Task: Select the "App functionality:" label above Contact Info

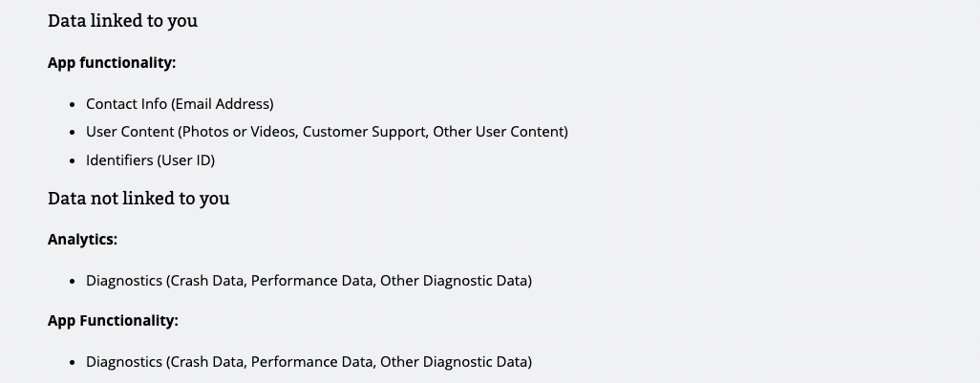Action: [112, 62]
